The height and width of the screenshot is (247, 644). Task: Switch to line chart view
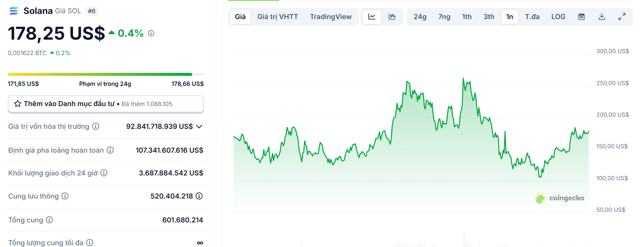pos(372,17)
